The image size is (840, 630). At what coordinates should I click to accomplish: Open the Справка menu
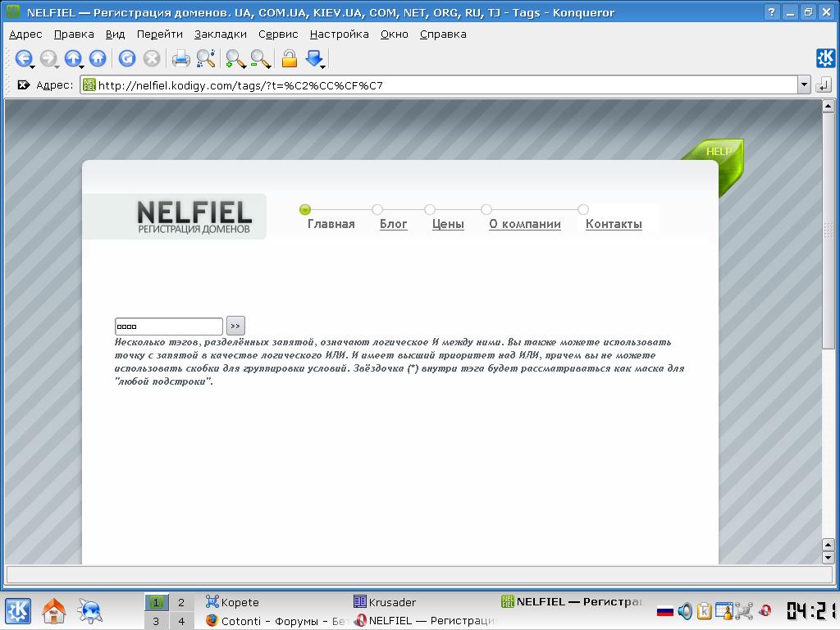[x=443, y=34]
